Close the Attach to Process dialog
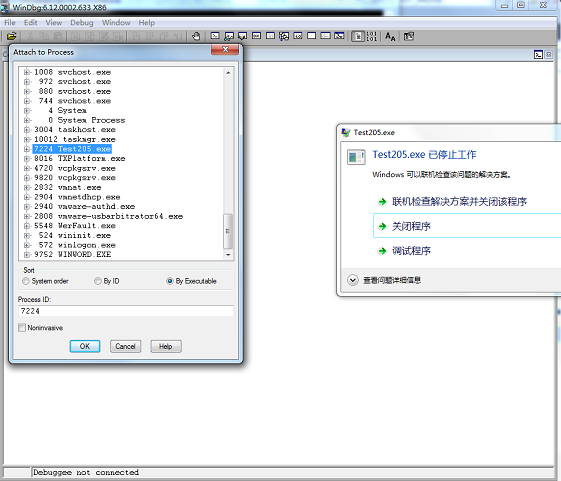The image size is (561, 481). point(225,49)
